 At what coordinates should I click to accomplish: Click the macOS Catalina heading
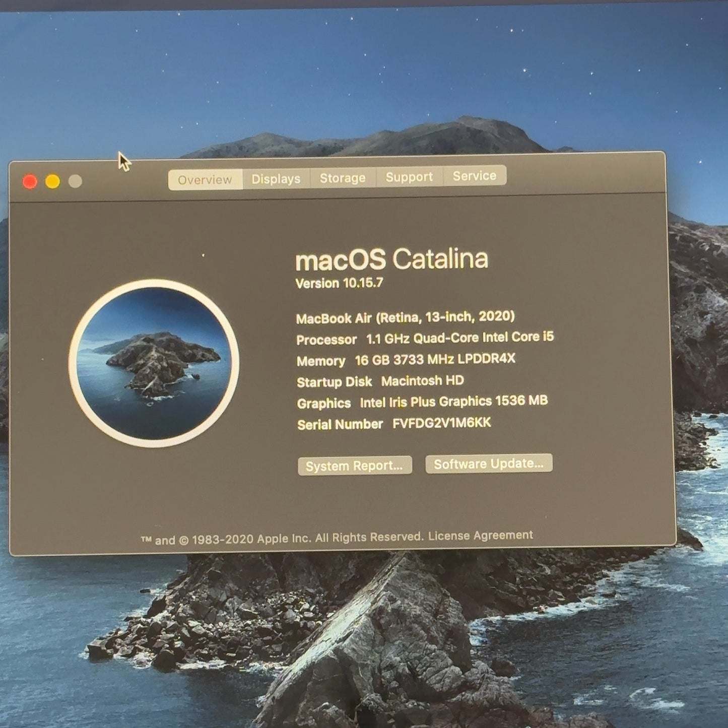pyautogui.click(x=391, y=260)
